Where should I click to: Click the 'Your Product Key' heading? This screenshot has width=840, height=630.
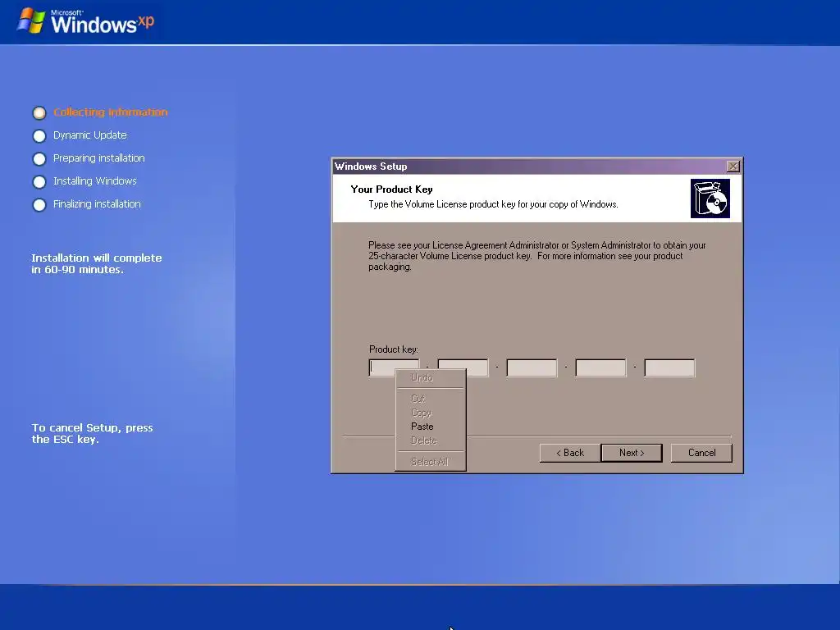coord(391,189)
